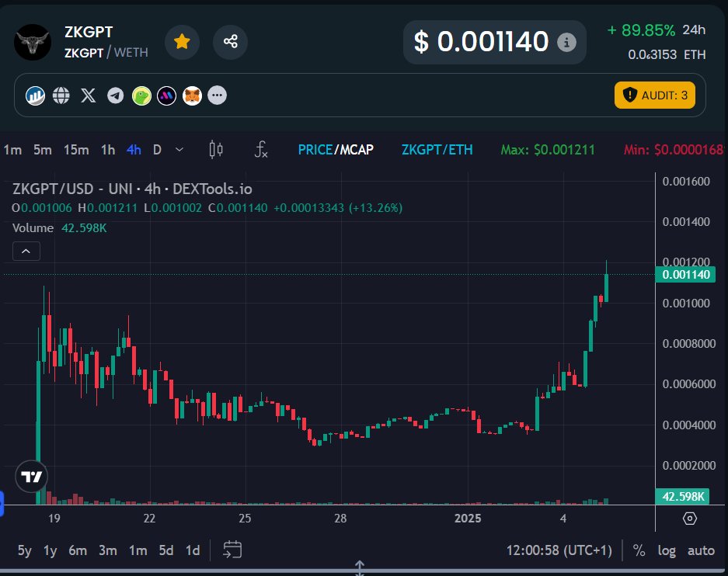Toggle ZKGPT/ETH pair denomination
Viewport: 728px width, 576px height.
pyautogui.click(x=437, y=150)
